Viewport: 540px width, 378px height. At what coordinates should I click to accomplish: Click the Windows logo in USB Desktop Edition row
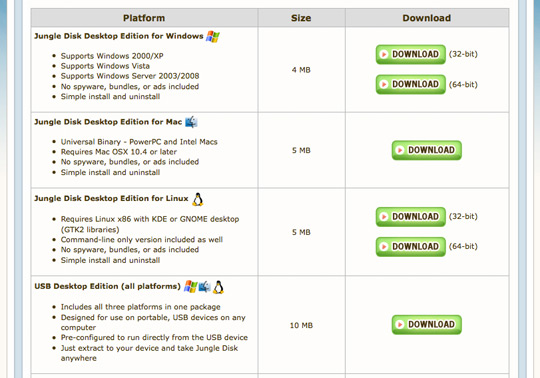click(x=190, y=286)
